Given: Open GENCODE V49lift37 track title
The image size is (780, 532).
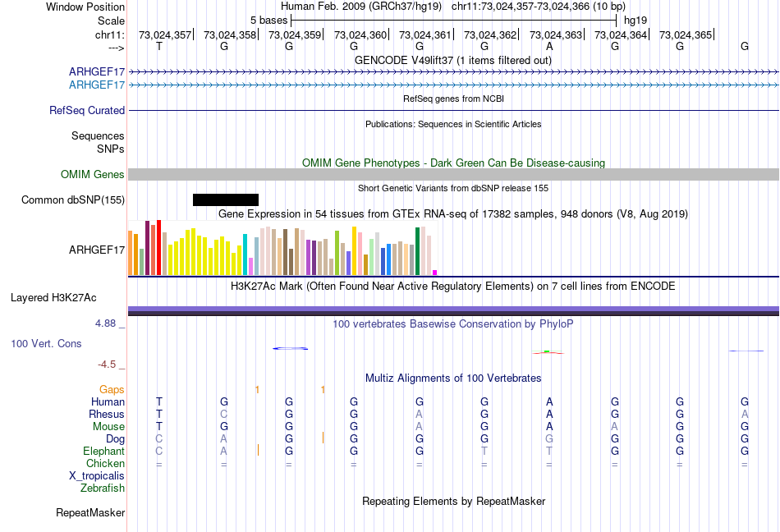Looking at the screenshot, I should tap(453, 60).
